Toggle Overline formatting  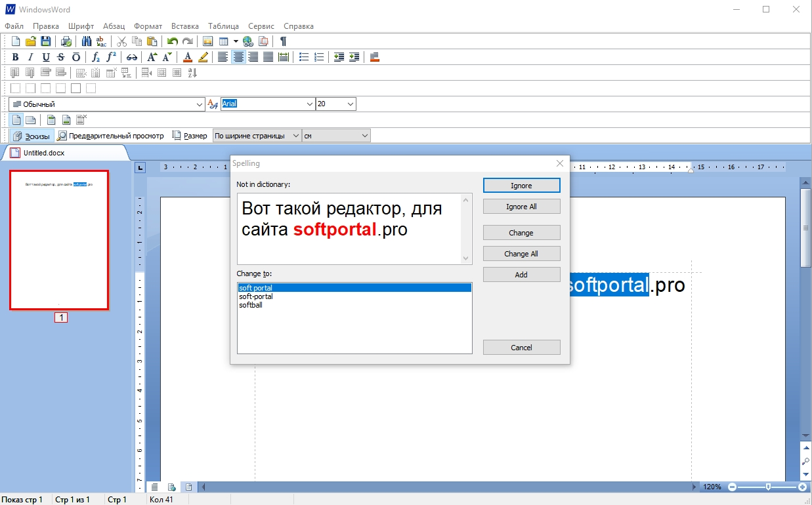pos(76,57)
